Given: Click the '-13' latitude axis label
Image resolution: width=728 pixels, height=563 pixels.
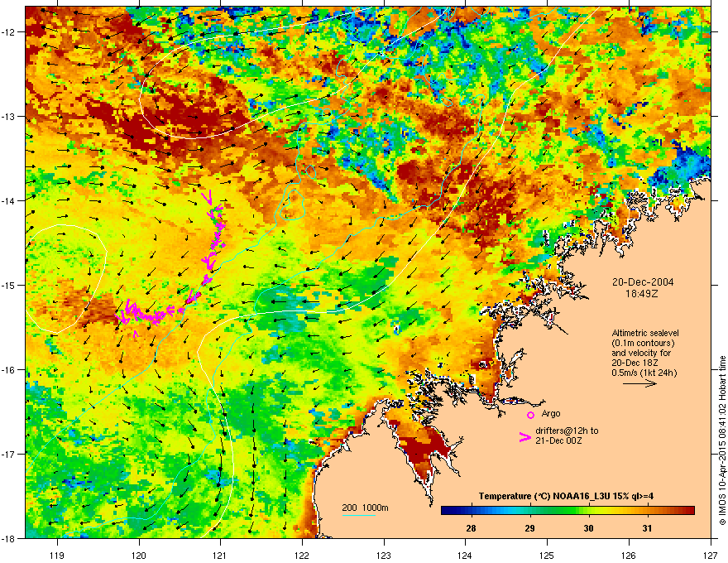Looking at the screenshot, I should (x=8, y=116).
